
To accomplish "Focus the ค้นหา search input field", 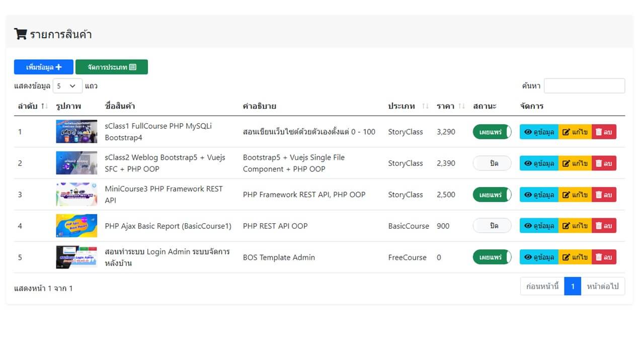I will [584, 86].
